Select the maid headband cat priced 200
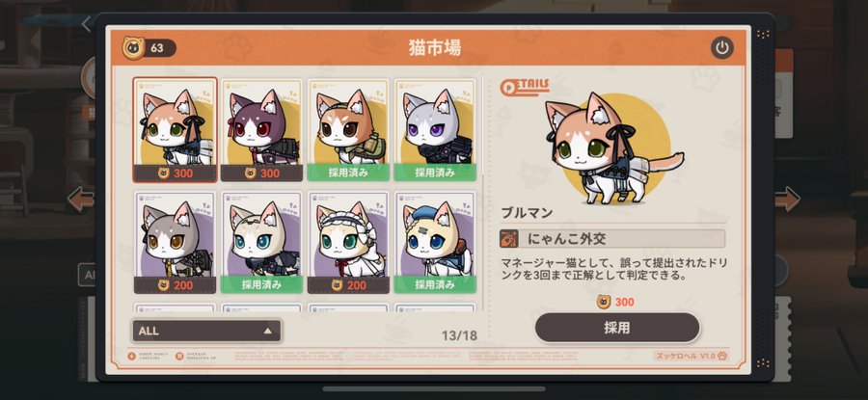Image resolution: width=868 pixels, height=400 pixels. tap(349, 242)
